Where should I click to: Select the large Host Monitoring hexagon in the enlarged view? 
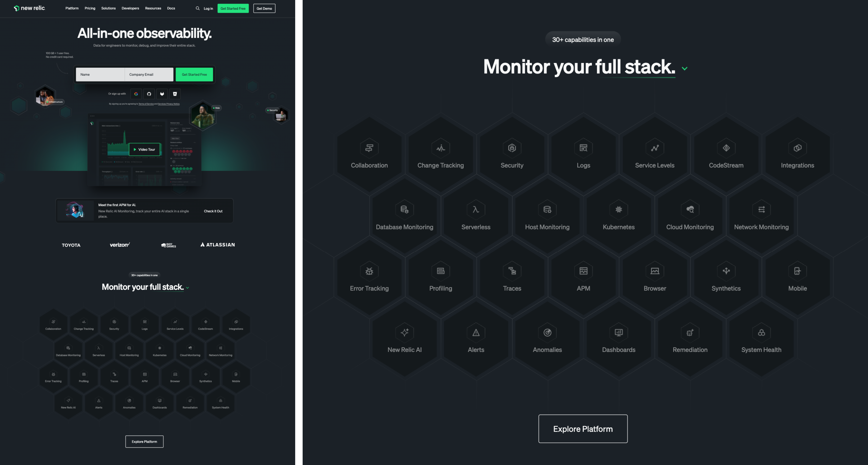coord(547,216)
